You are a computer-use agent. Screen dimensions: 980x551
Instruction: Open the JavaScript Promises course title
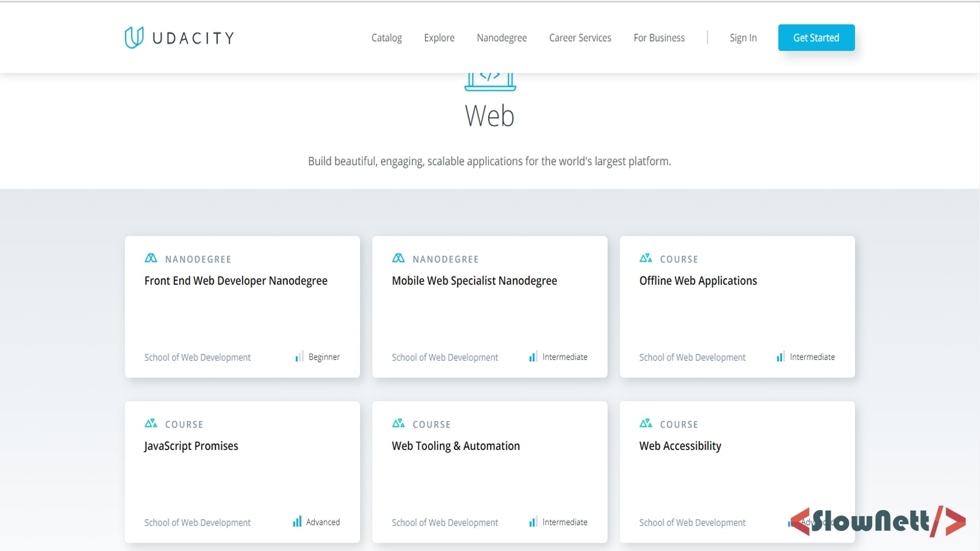pos(191,446)
